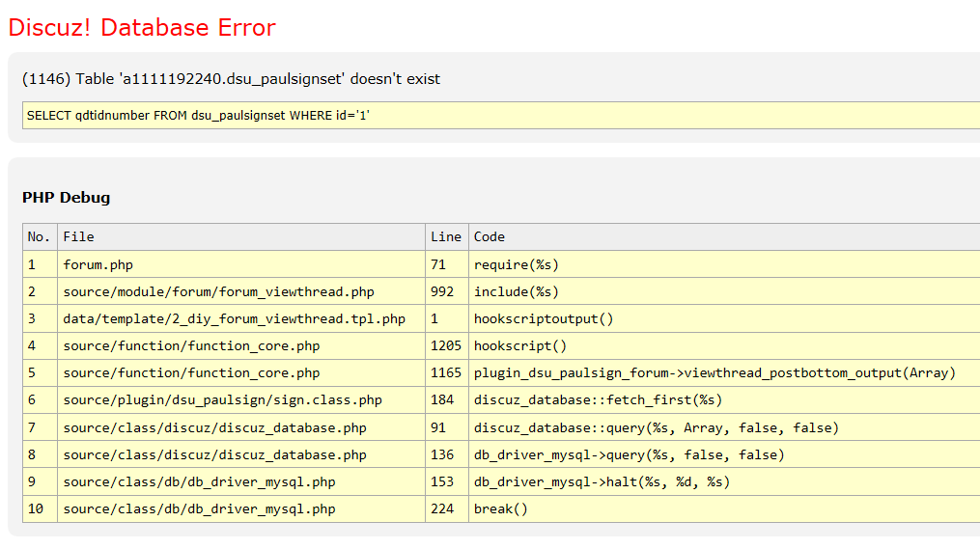This screenshot has width=980, height=549.
Task: Select the dsu_paulsign/sign.class.php file path
Action: [x=222, y=400]
